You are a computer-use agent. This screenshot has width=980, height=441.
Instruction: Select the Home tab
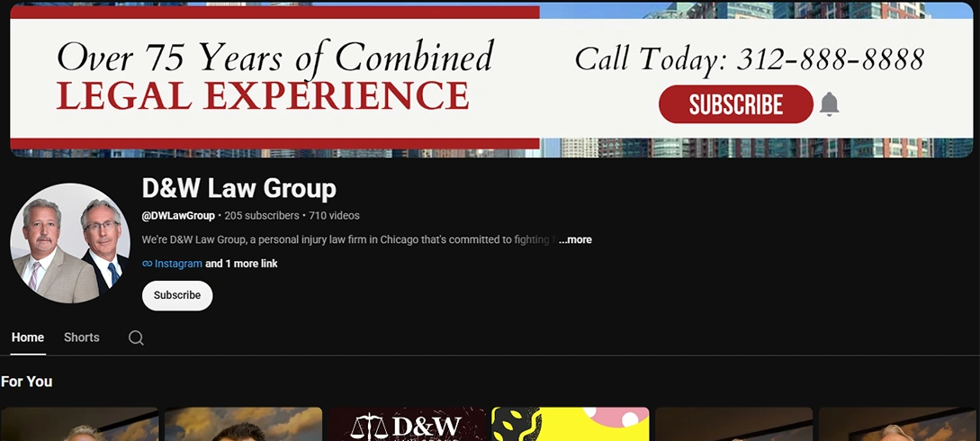pyautogui.click(x=28, y=337)
